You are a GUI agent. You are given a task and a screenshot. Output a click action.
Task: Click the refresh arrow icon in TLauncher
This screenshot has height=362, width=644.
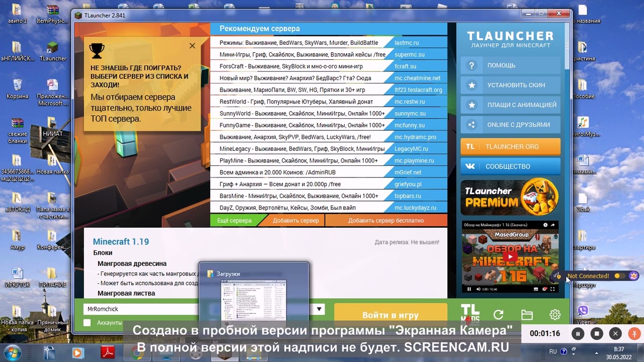click(x=499, y=315)
